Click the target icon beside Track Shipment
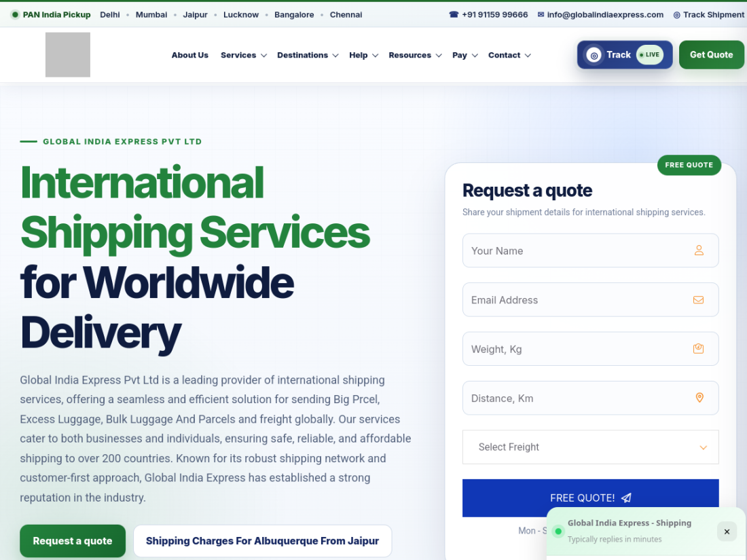The image size is (747, 560). tap(676, 15)
